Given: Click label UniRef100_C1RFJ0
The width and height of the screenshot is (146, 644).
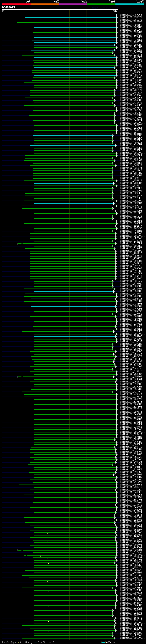Looking at the screenshot, I should tap(131, 372).
